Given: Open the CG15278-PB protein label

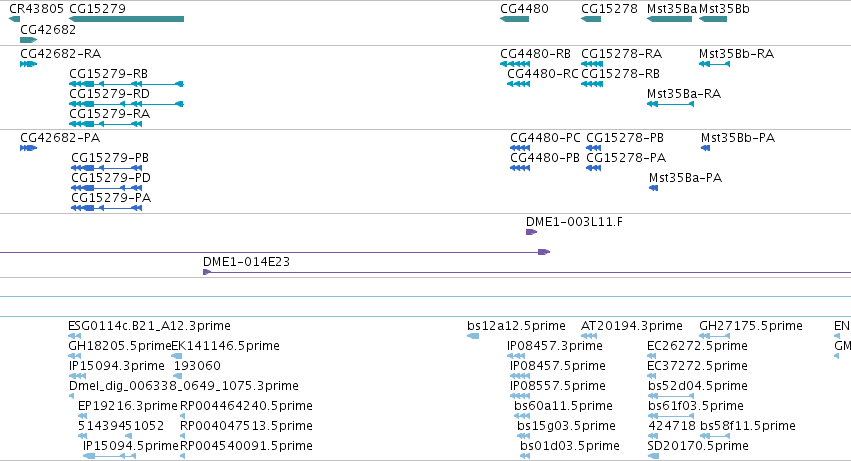Looking at the screenshot, I should pyautogui.click(x=625, y=138).
